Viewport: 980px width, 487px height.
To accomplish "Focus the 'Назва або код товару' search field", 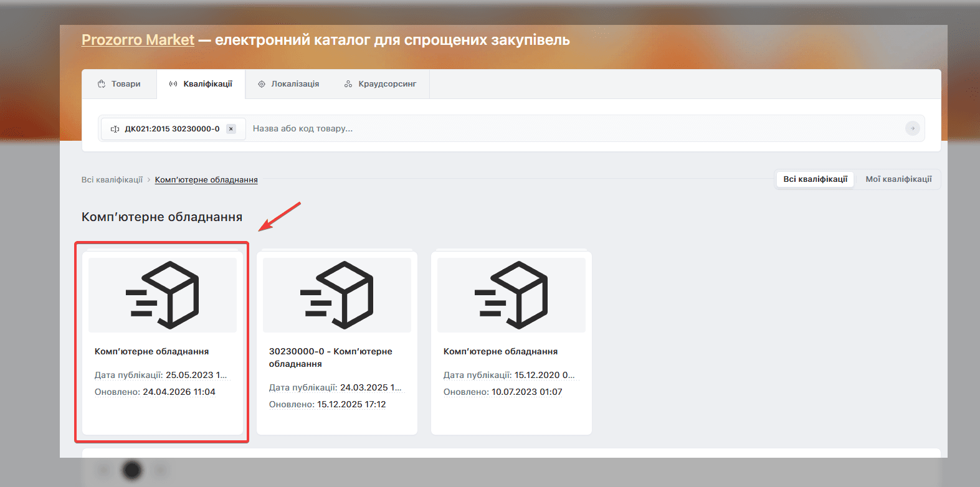I will click(573, 129).
